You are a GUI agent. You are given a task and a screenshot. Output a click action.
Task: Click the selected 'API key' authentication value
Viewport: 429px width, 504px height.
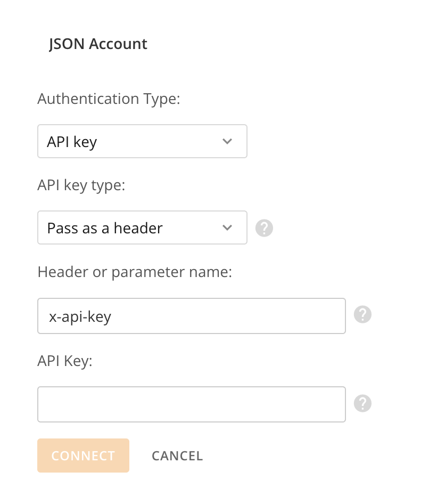click(72, 142)
